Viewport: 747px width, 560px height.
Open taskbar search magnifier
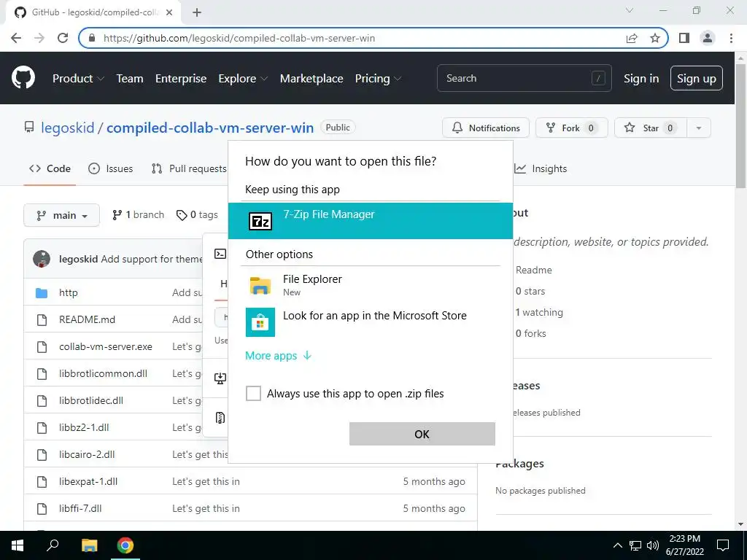click(x=53, y=545)
